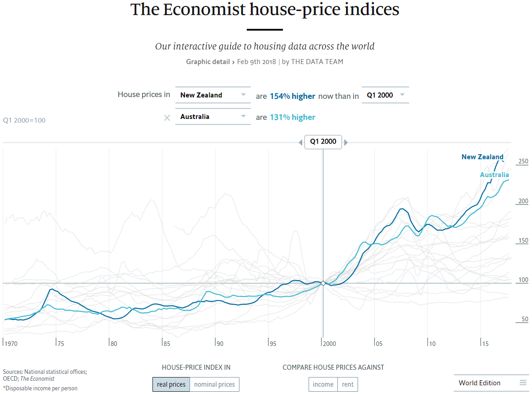Compare house prices against income
The height and width of the screenshot is (394, 532).
point(323,384)
